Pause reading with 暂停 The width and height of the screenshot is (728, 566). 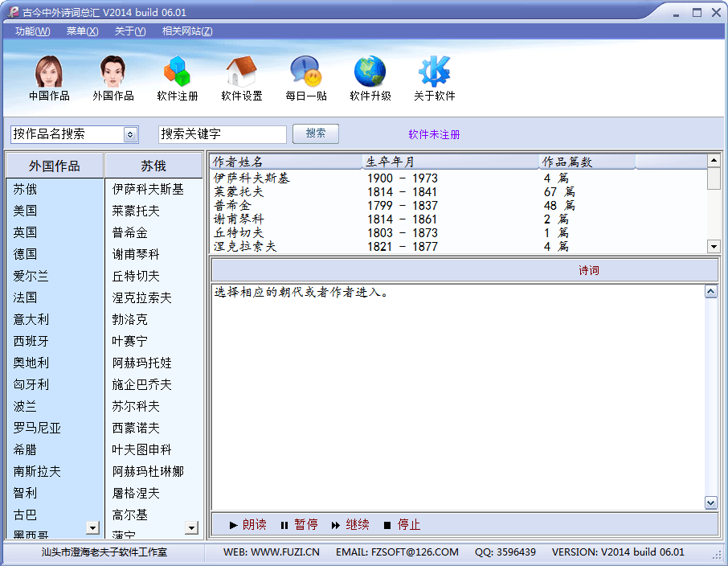tap(298, 525)
